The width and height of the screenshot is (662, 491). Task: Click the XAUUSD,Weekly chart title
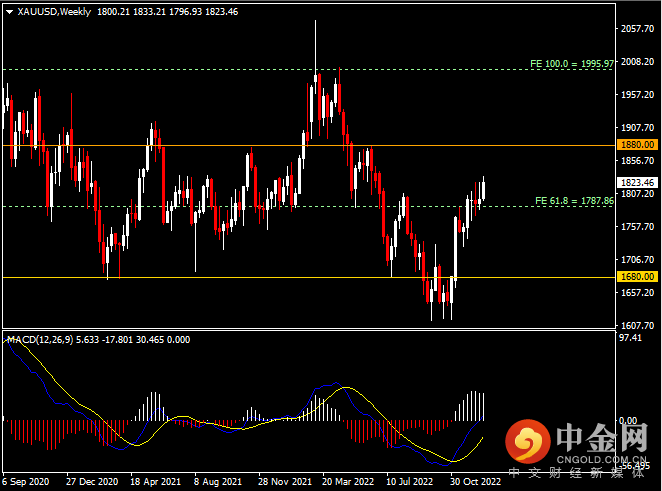point(51,12)
